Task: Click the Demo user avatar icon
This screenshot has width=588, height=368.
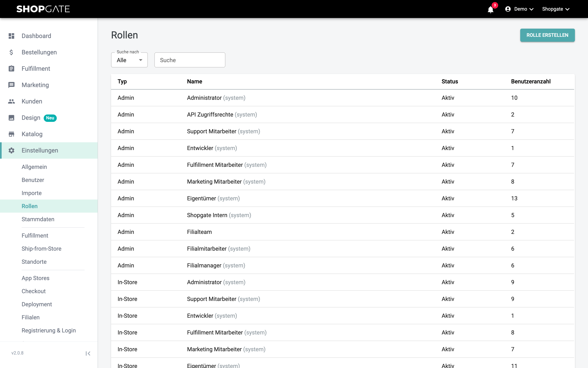Action: coord(508,9)
